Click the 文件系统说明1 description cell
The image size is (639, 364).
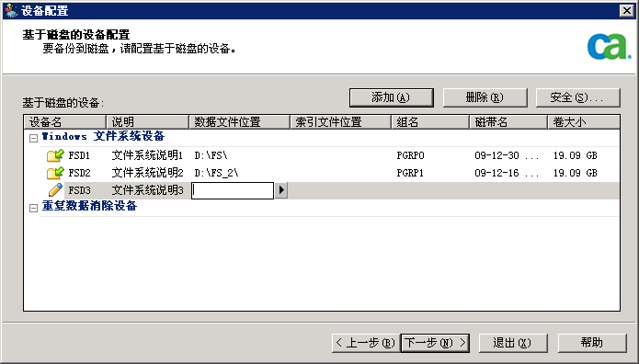(x=147, y=155)
